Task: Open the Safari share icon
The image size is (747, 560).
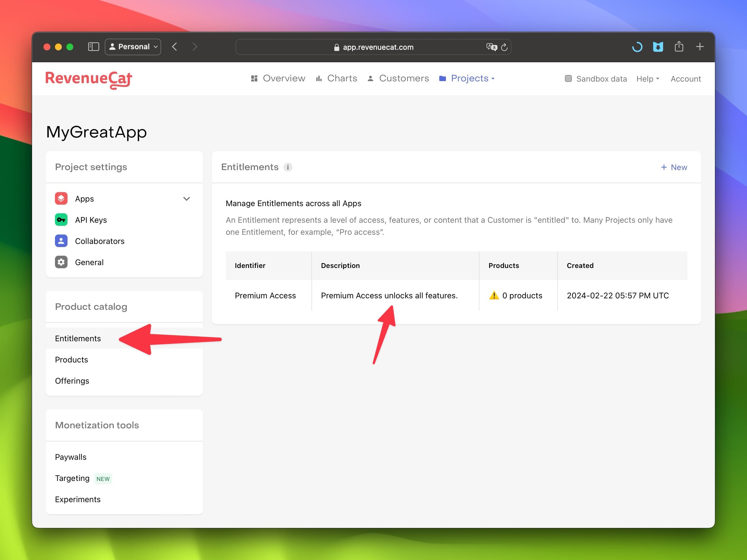Action: [x=679, y=46]
